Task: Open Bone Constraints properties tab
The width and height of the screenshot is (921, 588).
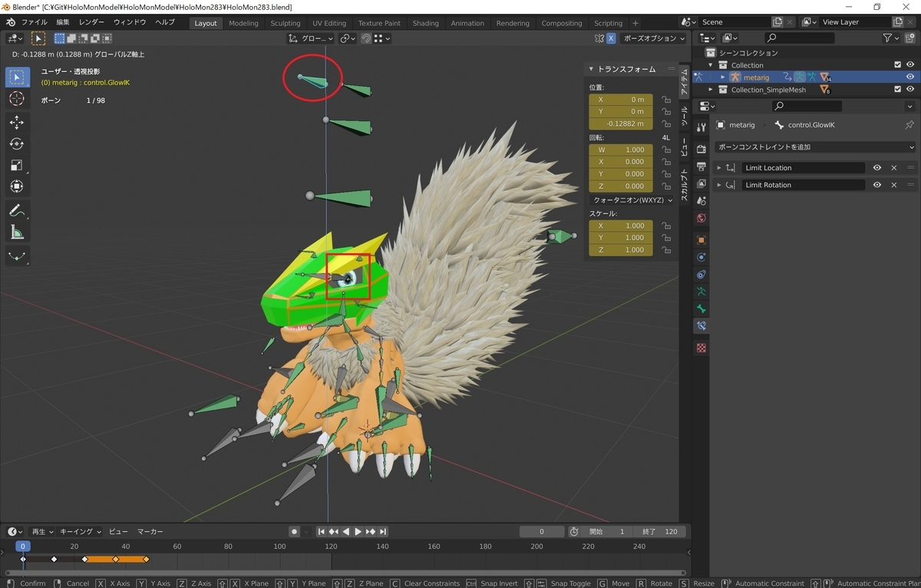Action: (x=701, y=326)
